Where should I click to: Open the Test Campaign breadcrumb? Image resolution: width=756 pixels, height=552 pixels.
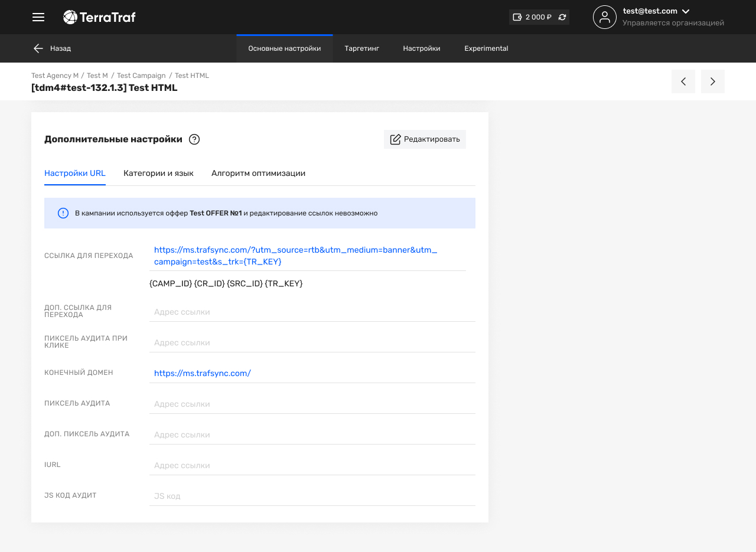click(x=141, y=76)
